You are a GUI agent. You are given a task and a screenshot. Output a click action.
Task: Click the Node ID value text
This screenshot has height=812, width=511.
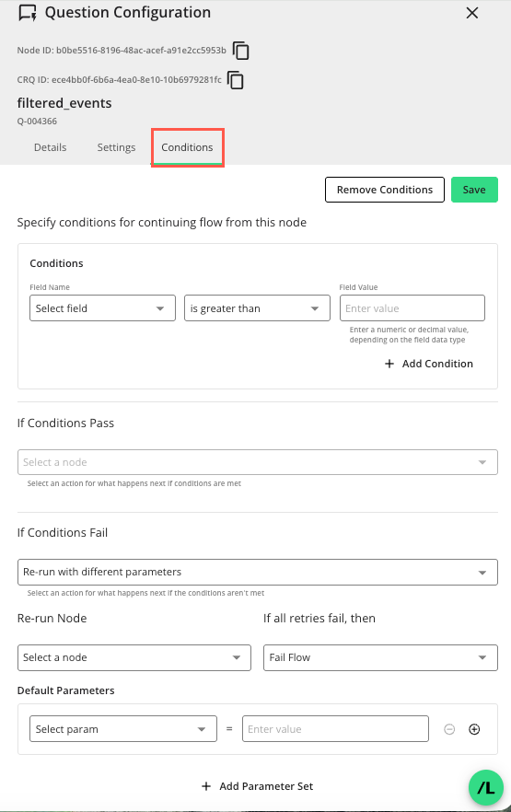coord(141,51)
